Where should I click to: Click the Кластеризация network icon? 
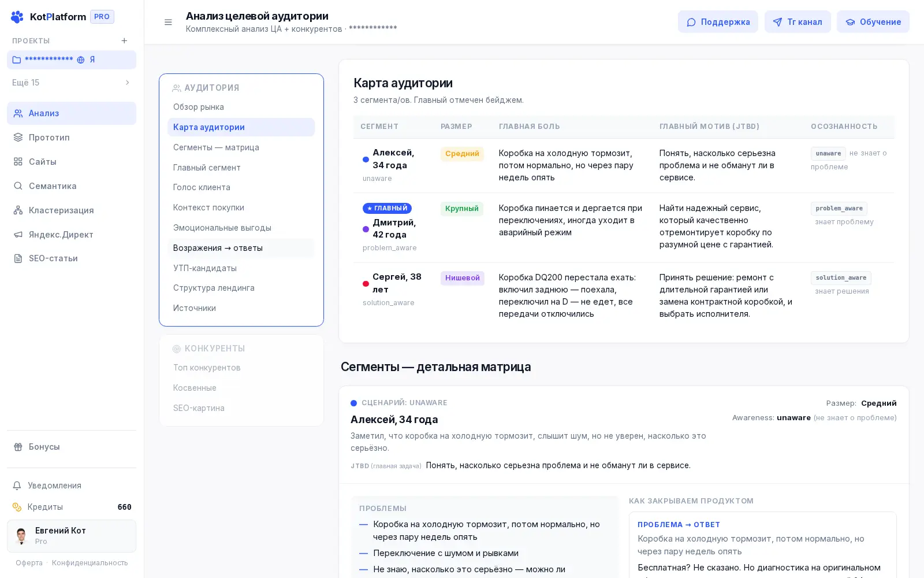pos(18,210)
